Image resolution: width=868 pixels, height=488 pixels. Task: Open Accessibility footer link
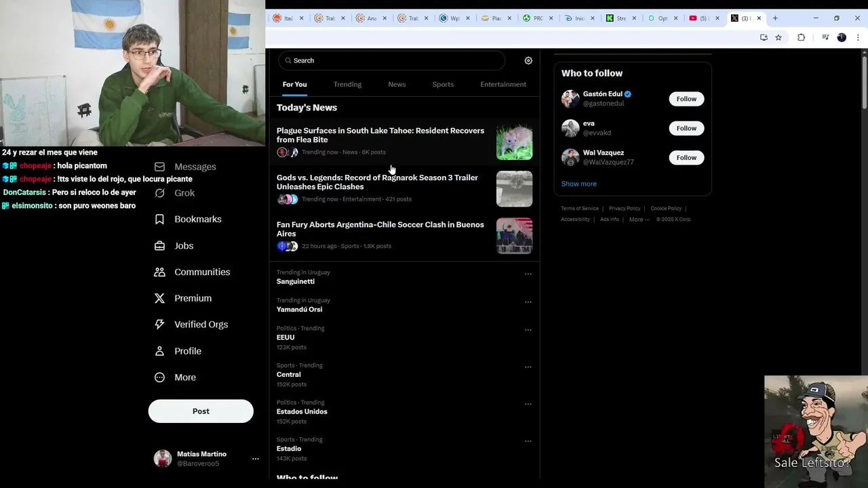[x=575, y=219]
